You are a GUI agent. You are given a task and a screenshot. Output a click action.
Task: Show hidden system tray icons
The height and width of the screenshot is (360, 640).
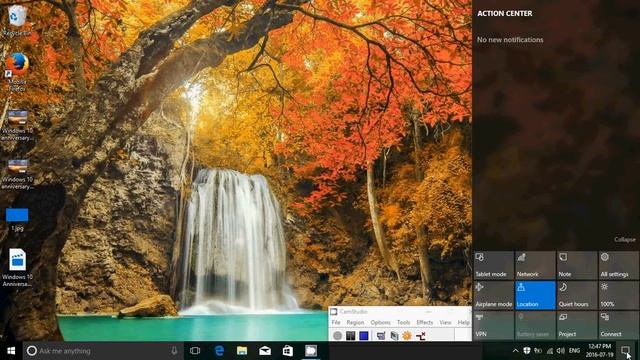click(x=516, y=351)
